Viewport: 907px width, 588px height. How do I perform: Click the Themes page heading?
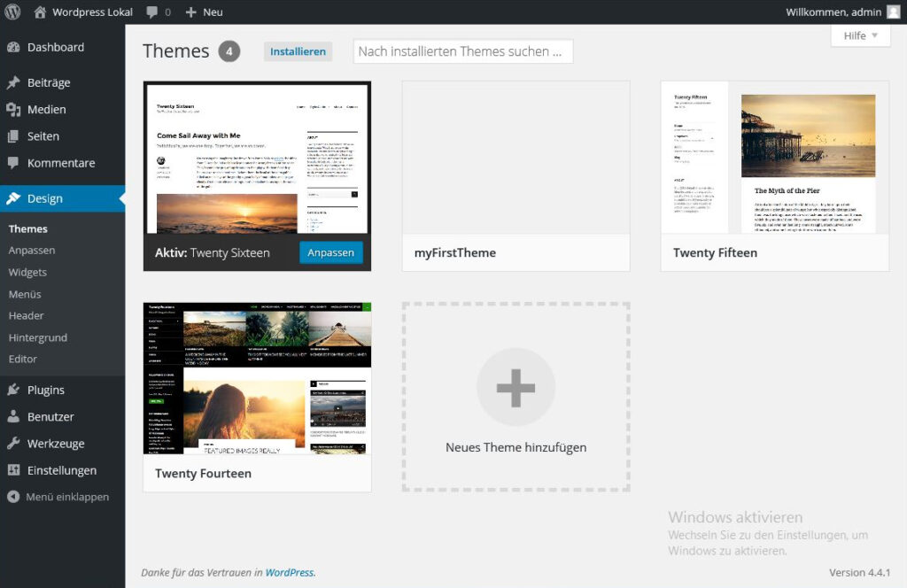tap(176, 50)
